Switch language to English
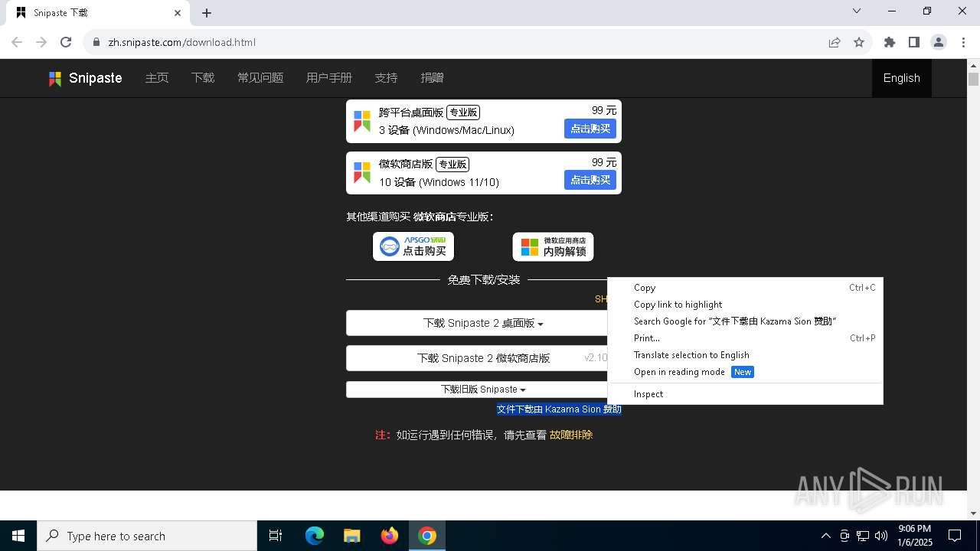The width and height of the screenshot is (980, 551). [902, 78]
